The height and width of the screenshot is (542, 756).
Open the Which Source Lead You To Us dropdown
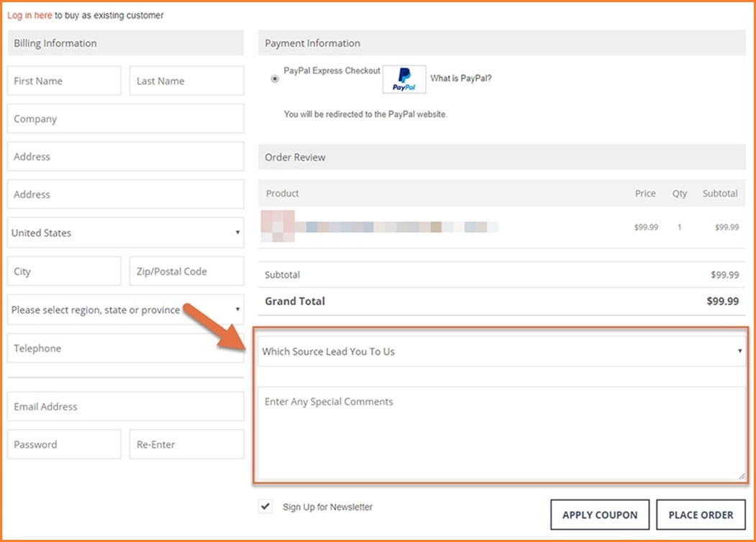(501, 352)
